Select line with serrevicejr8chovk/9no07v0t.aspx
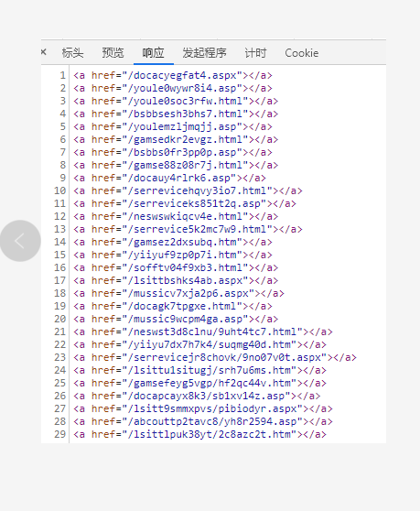The width and height of the screenshot is (420, 511). click(x=215, y=357)
